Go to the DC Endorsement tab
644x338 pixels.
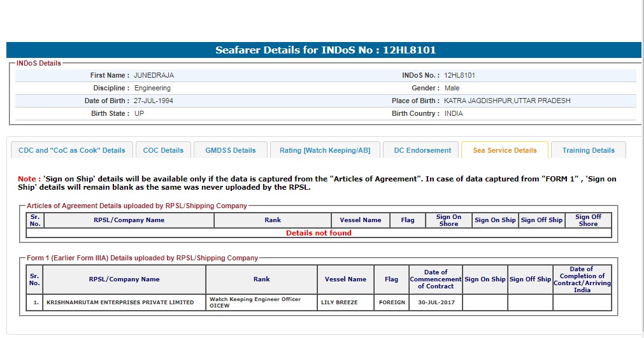tap(422, 150)
